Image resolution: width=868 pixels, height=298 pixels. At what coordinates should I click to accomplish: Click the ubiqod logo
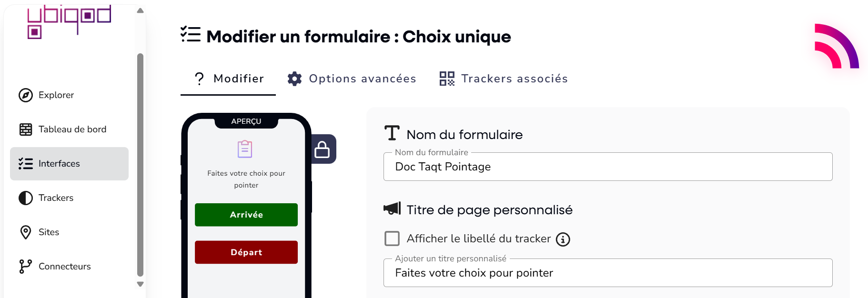coord(69,21)
